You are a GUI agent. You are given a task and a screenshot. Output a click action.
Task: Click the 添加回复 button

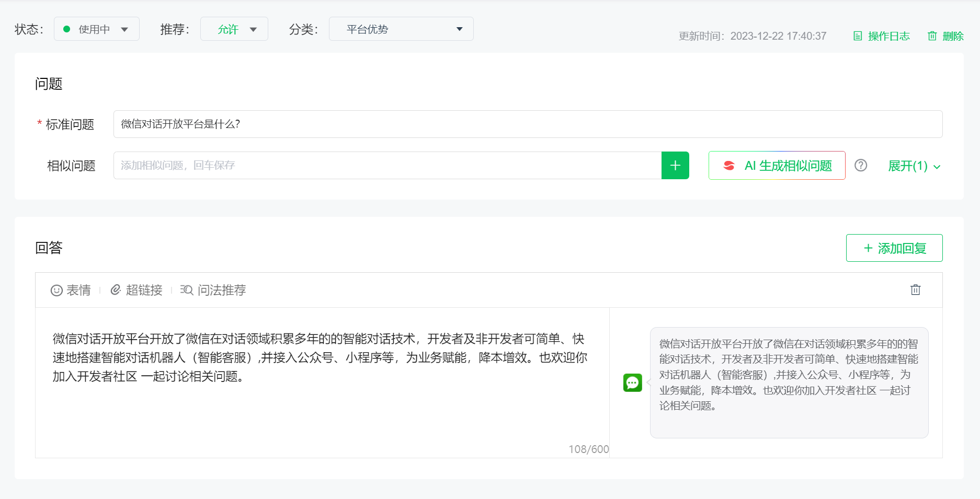(x=894, y=248)
